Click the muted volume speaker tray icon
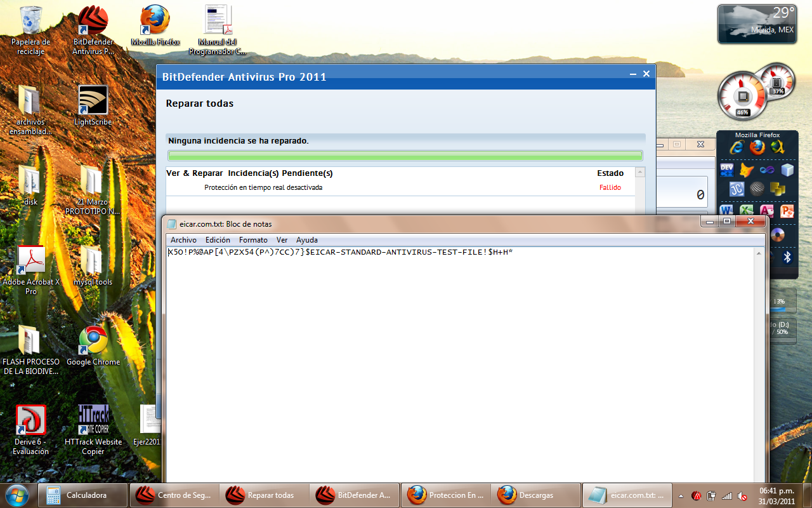 coord(742,496)
